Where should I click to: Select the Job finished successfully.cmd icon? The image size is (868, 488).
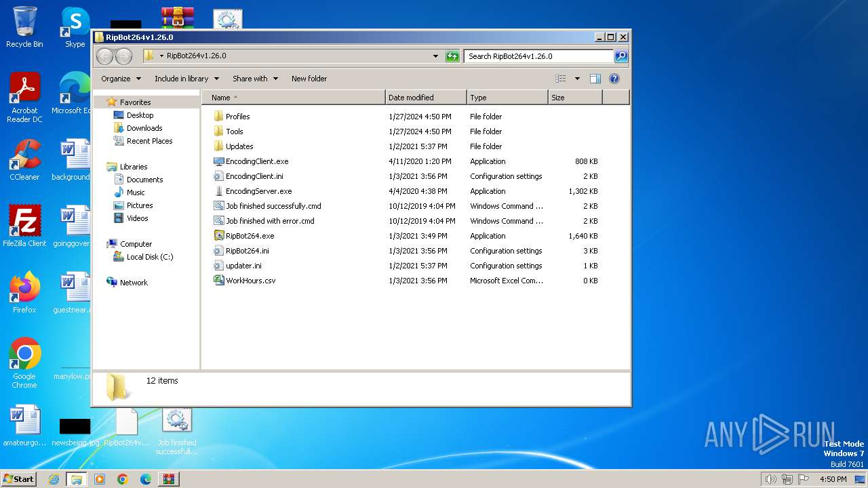pos(218,206)
